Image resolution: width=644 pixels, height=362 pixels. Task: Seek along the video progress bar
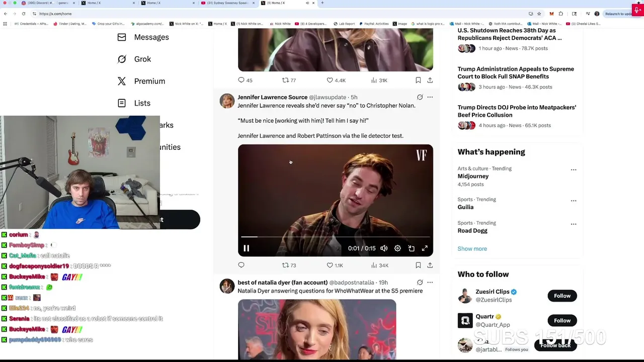(x=335, y=237)
